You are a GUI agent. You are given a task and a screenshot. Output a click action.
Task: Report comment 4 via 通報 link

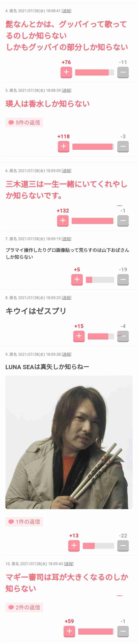click(x=66, y=11)
